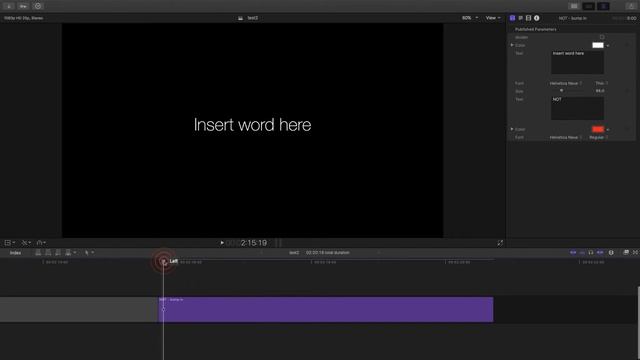Screen dimensions: 640x360
Task: Toggle solo headphones icon
Action: click(591, 253)
